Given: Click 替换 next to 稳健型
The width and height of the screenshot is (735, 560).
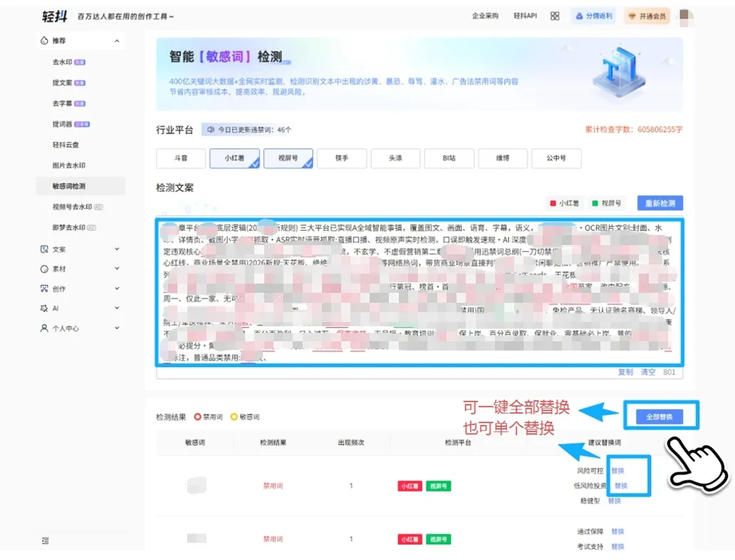Looking at the screenshot, I should click(615, 501).
